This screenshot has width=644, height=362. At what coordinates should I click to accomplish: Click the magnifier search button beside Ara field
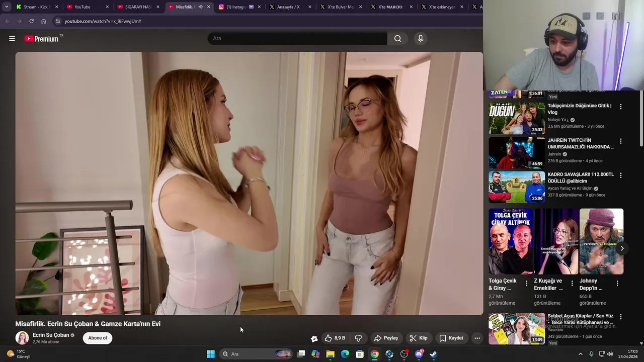tap(397, 39)
